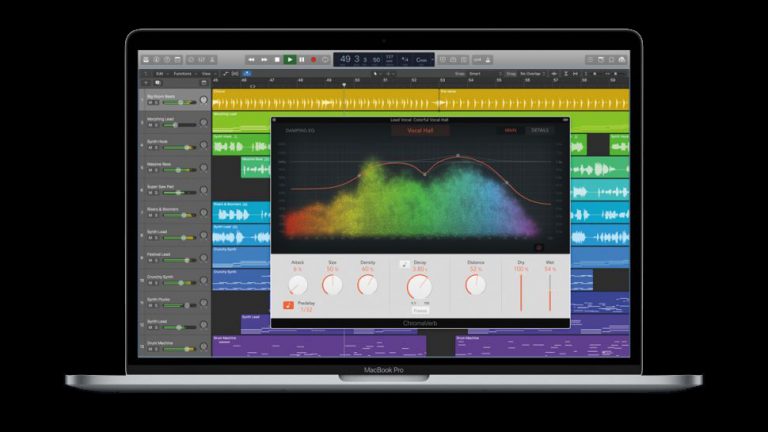
Task: Solo the Massive Bass track
Action: (156, 170)
